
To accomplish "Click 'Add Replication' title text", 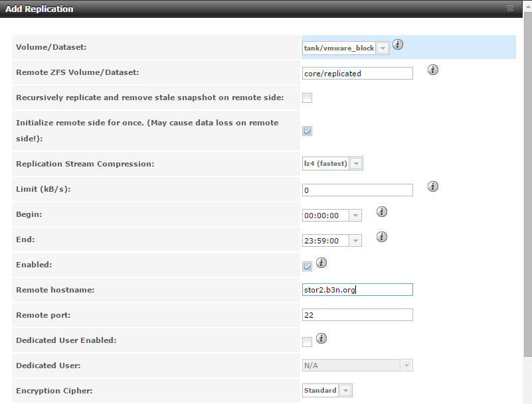I will pos(39,9).
